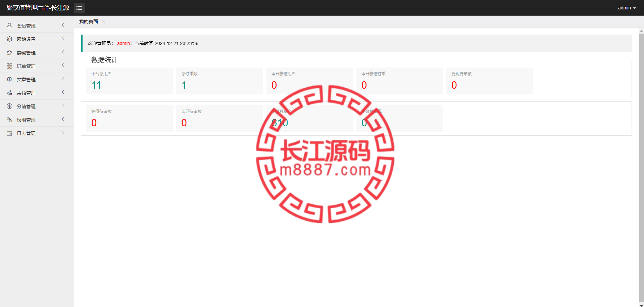
Task: Expand the 网站设置 chevron
Action: (63, 39)
